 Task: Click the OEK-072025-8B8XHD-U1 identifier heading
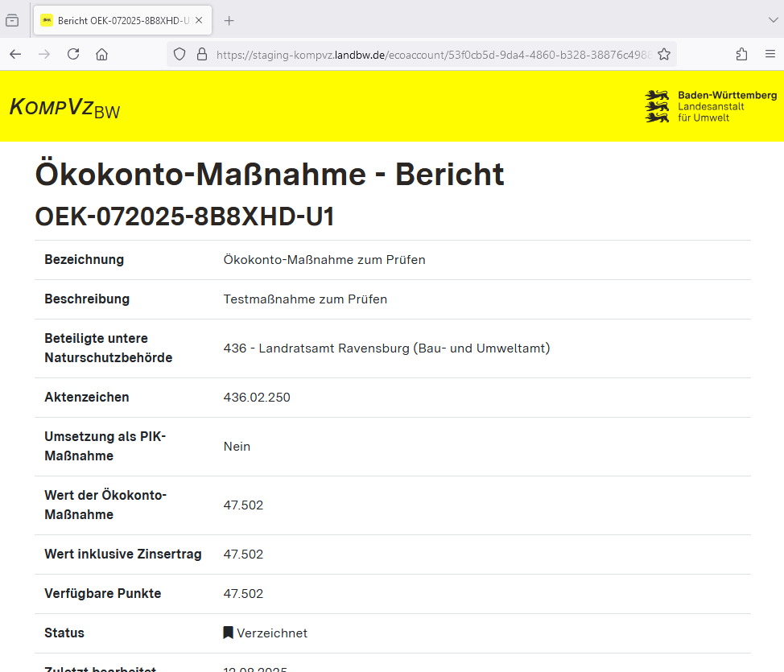tap(184, 216)
